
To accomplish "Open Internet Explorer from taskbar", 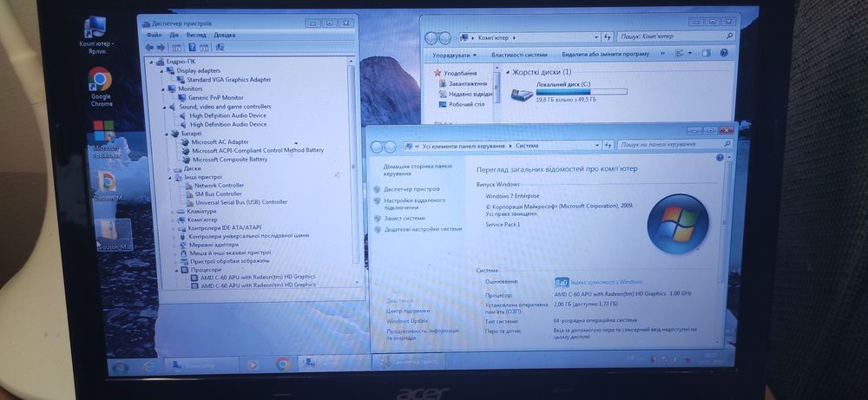I will pyautogui.click(x=149, y=365).
